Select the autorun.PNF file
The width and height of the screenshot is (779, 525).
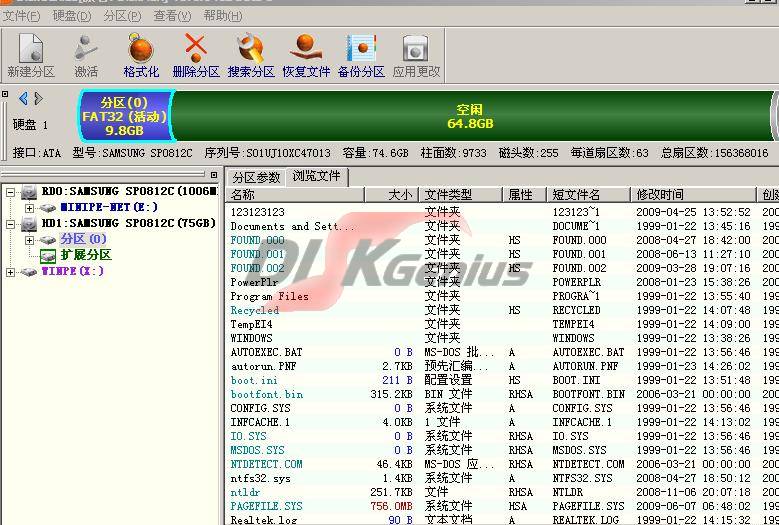[x=263, y=366]
